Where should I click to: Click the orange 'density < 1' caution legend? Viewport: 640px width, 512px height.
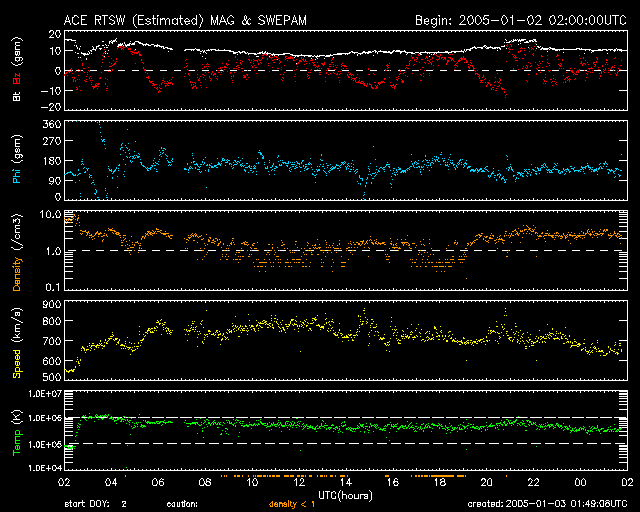[294, 503]
